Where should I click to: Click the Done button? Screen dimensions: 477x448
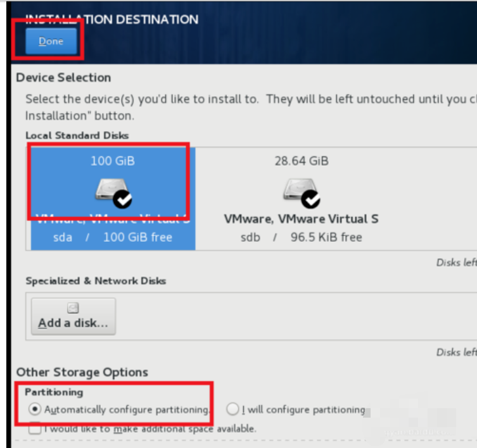click(51, 41)
